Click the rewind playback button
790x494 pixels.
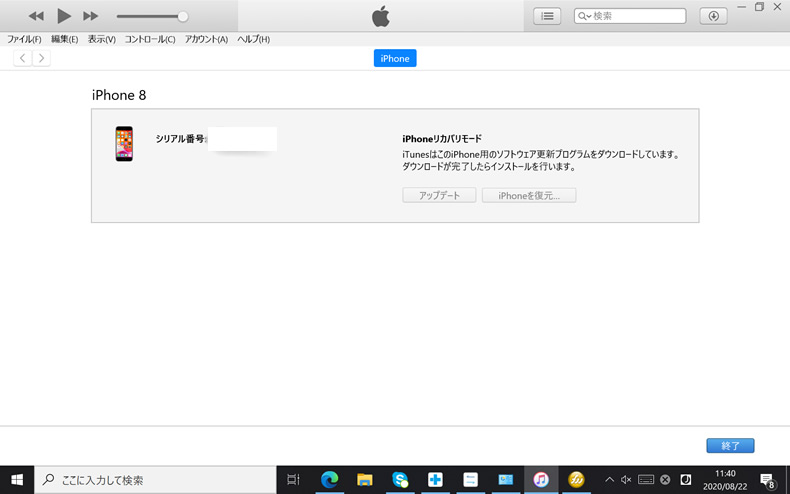[36, 16]
